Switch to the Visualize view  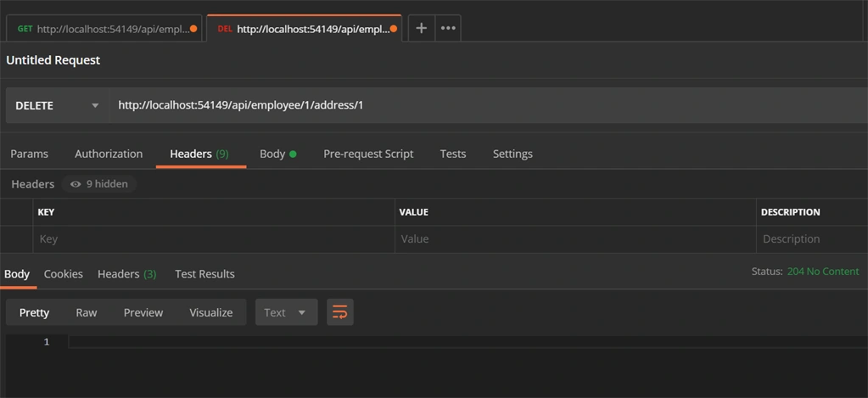211,312
